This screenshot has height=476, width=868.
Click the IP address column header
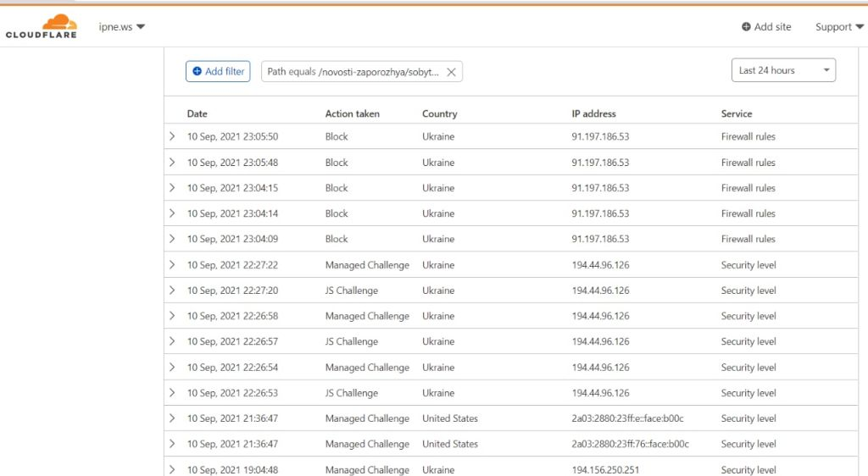click(x=593, y=113)
